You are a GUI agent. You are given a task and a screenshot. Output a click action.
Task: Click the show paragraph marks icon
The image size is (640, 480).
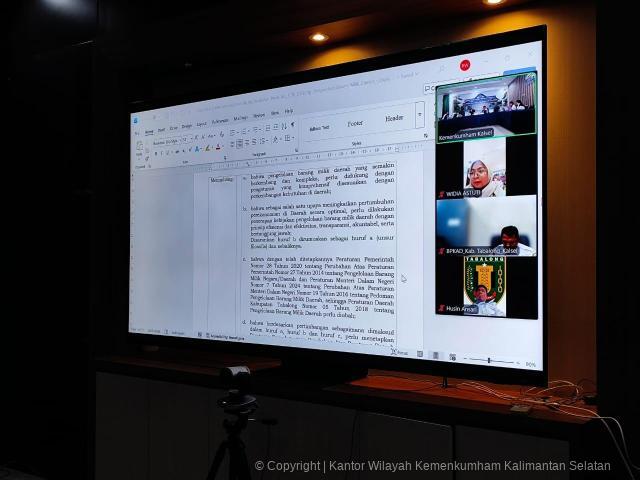[x=292, y=126]
